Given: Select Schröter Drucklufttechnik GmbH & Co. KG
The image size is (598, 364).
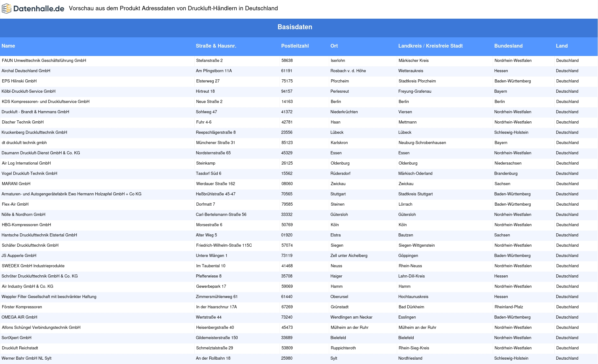Looking at the screenshot, I should pos(40,276).
